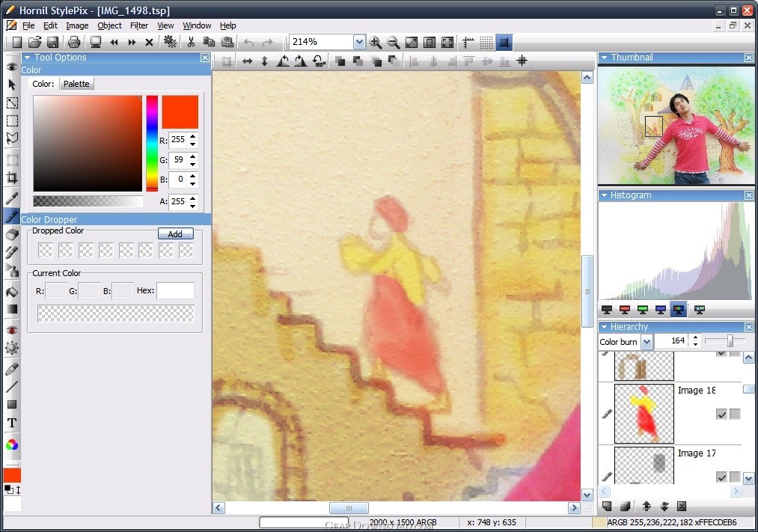Pick a hue on the rainbow strip
This screenshot has height=532, width=758.
point(152,143)
